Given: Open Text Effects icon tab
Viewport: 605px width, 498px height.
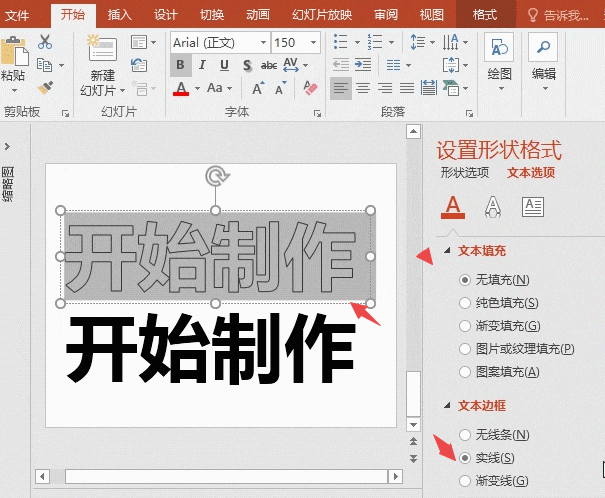Looking at the screenshot, I should (x=493, y=207).
